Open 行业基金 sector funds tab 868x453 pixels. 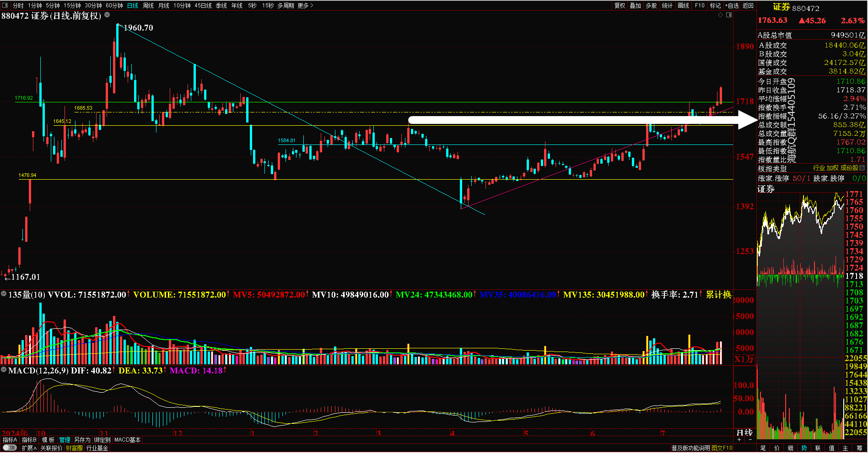(x=97, y=448)
